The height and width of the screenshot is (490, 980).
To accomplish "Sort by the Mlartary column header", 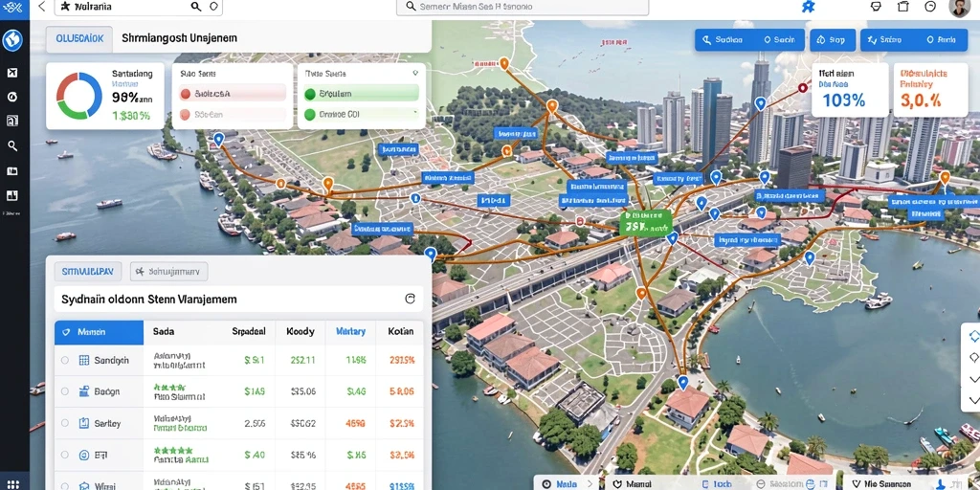I will (x=350, y=332).
